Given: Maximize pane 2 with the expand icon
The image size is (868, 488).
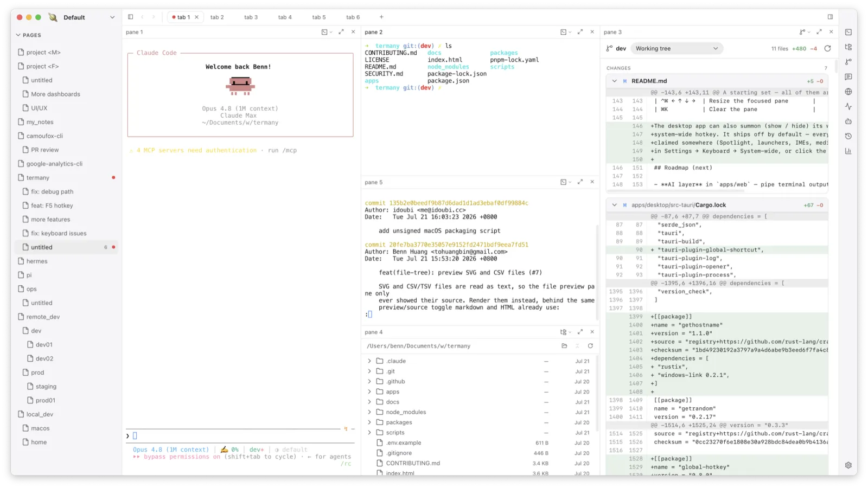Looking at the screenshot, I should [x=580, y=32].
